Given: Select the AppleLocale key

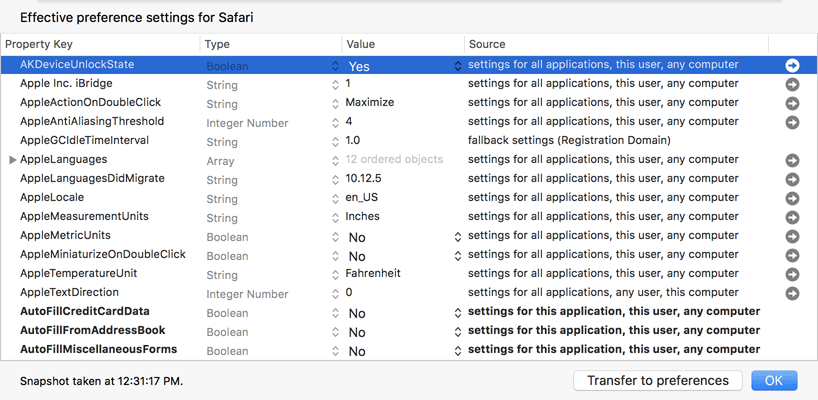Looking at the screenshot, I should [52, 198].
